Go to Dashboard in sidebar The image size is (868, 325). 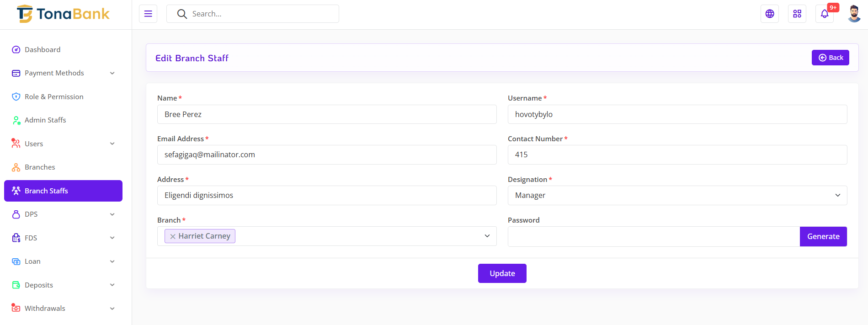pos(43,50)
